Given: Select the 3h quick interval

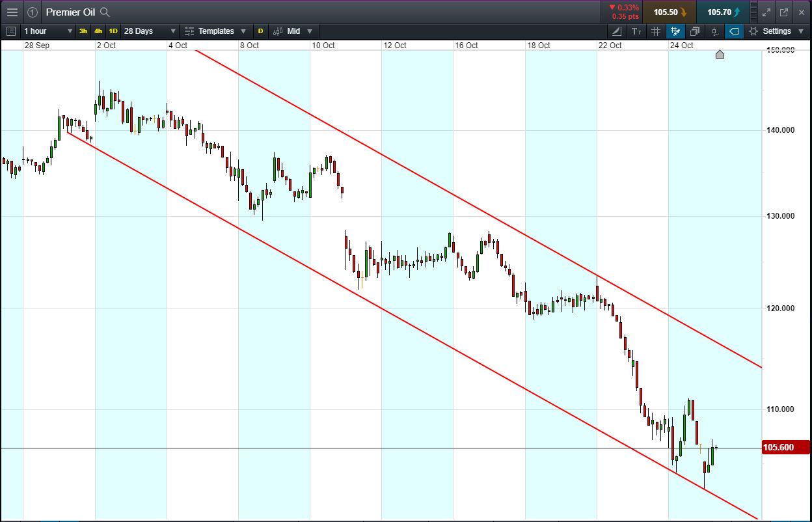Looking at the screenshot, I should (83, 31).
